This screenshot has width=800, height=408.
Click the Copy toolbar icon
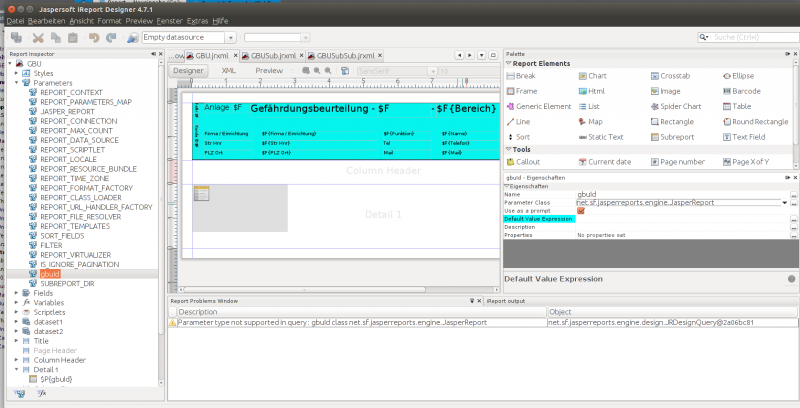(56, 37)
